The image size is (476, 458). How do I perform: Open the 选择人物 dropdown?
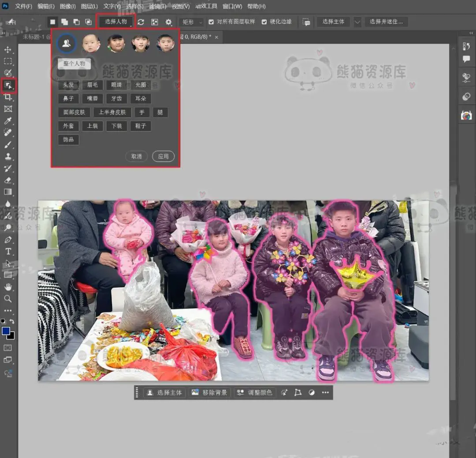(x=116, y=22)
